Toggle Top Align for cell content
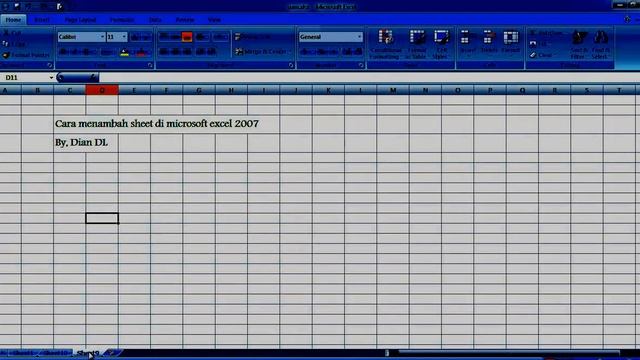Screen dimensions: 640x360 point(164,37)
